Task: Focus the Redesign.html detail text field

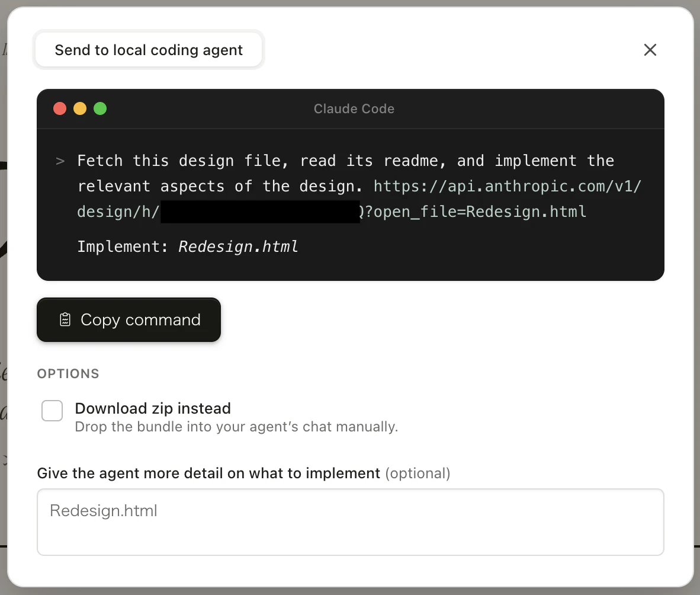Action: coord(350,522)
